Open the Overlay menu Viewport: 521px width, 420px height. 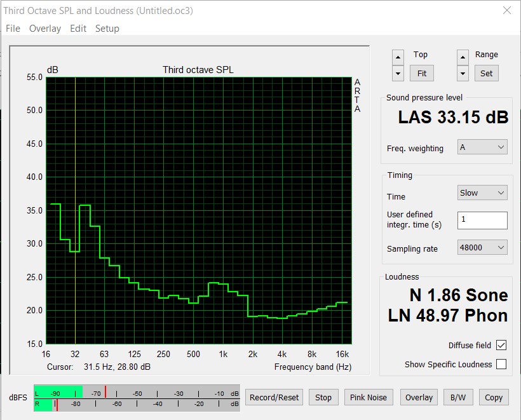45,29
